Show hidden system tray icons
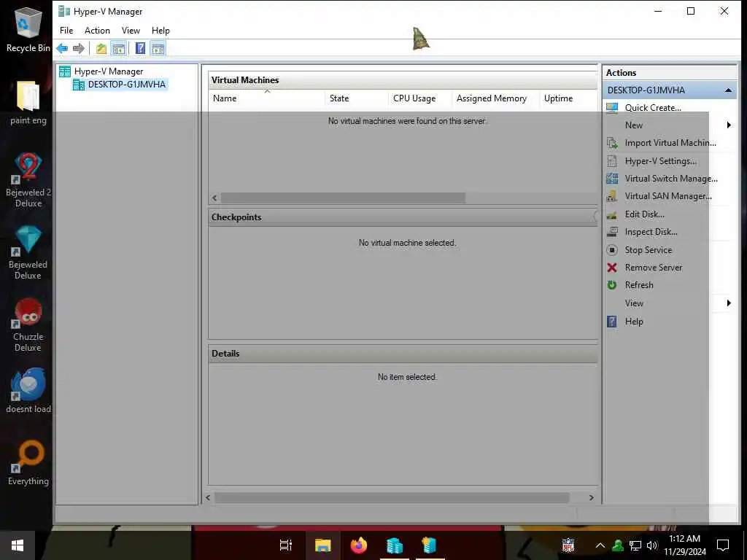Screen dimensions: 747x560 click(600, 545)
